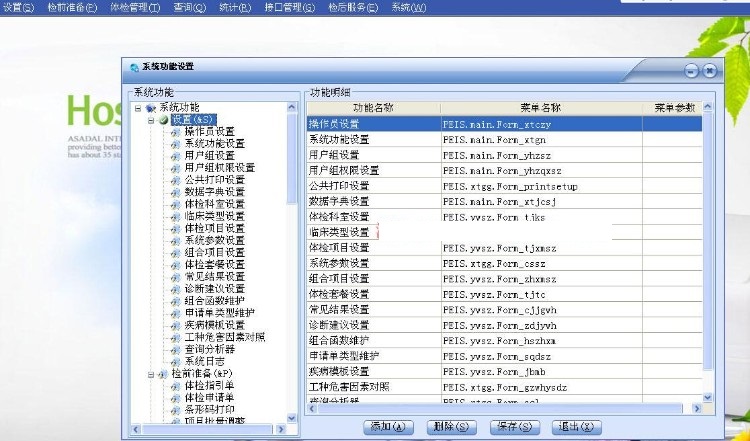This screenshot has width=750, height=441.
Task: Click the icon beside 体检套餐设置 tree node
Action: [x=176, y=265]
